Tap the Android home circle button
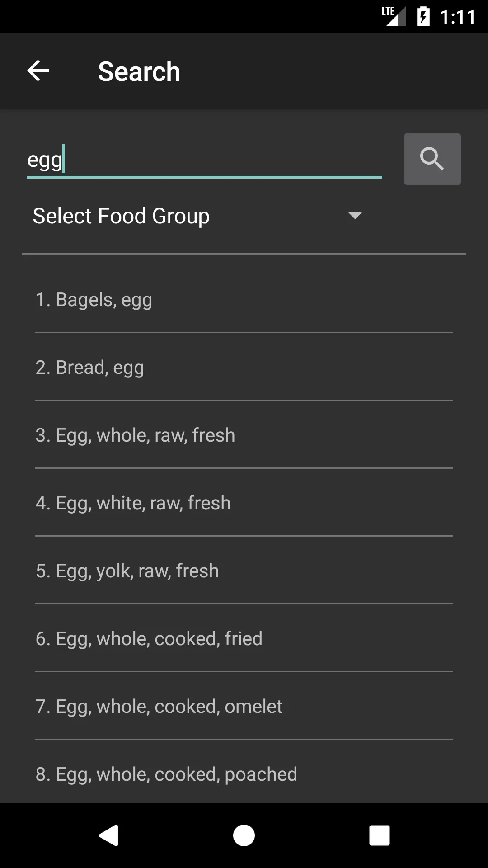488x868 pixels. click(244, 835)
